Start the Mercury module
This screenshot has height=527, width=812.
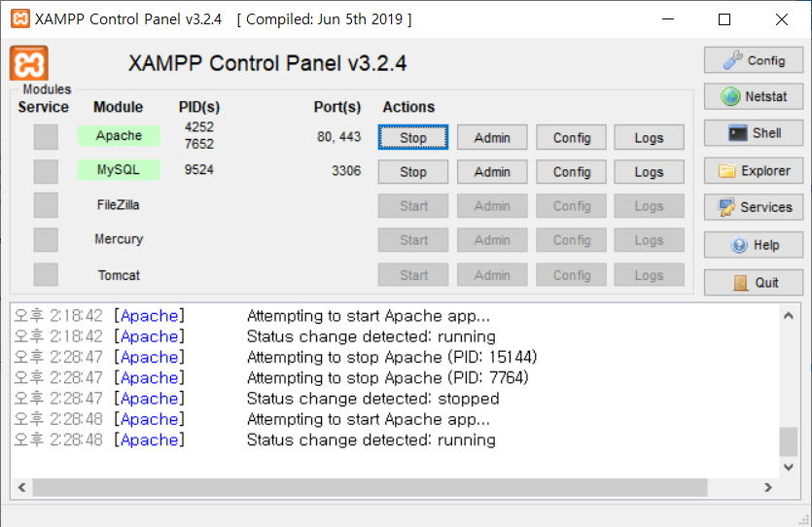[x=412, y=240]
